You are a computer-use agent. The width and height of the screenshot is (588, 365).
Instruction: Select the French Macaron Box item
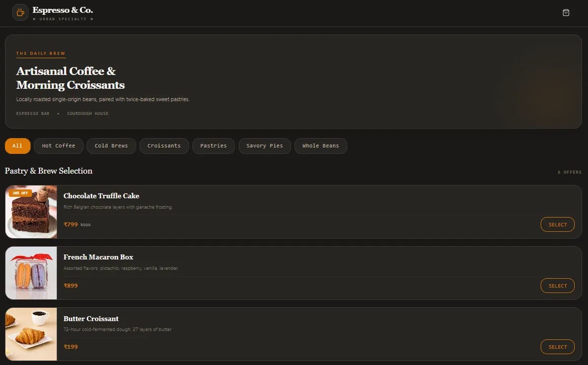point(557,286)
